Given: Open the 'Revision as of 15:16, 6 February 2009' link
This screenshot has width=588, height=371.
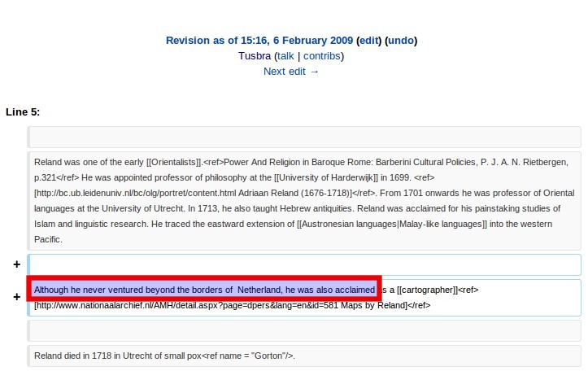Looking at the screenshot, I should 259,40.
